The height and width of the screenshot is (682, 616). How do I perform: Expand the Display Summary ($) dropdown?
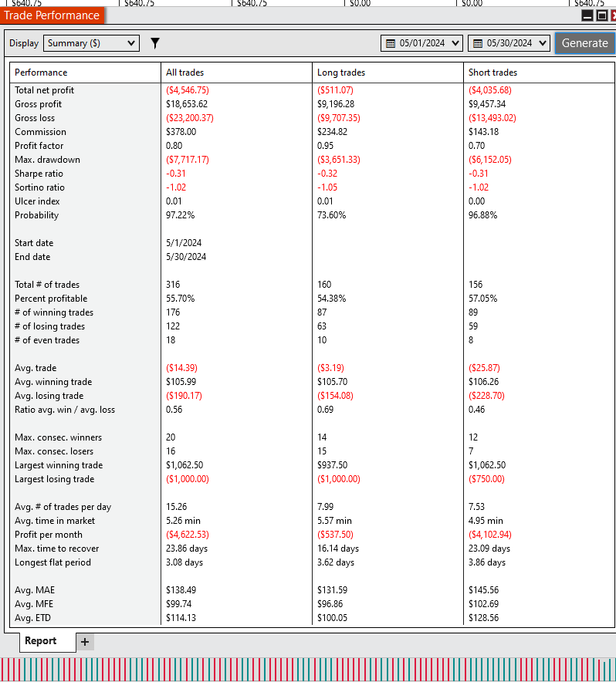91,43
